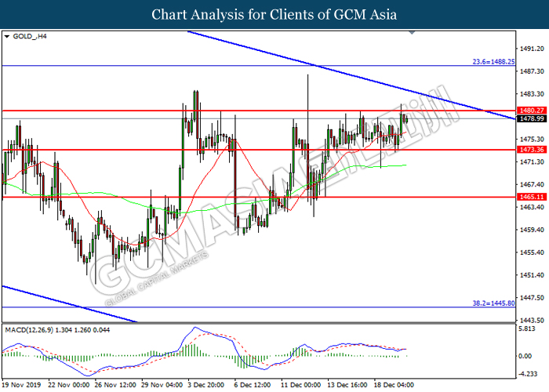Click the 0.00 level on MACD scale

pyautogui.click(x=529, y=356)
